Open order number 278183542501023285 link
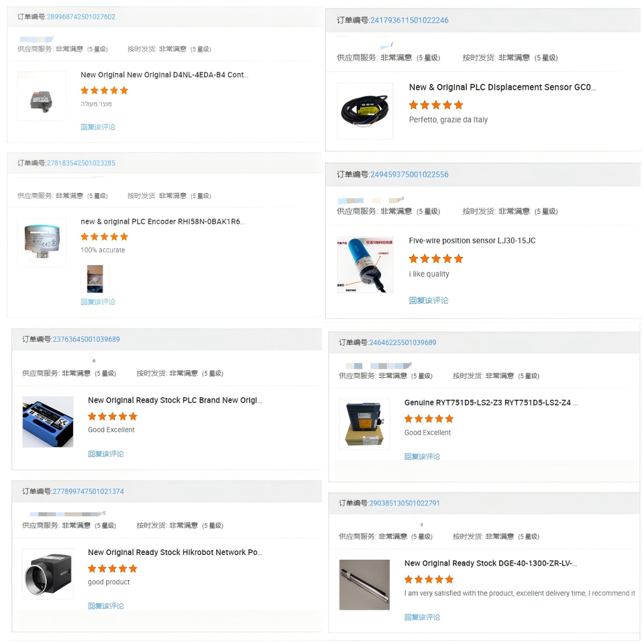The height and width of the screenshot is (644, 644). tap(81, 163)
